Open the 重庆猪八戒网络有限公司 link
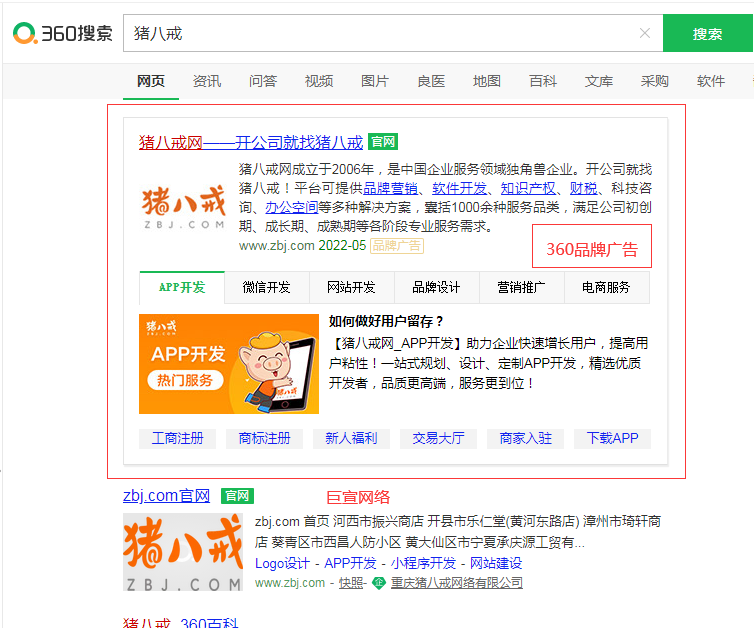Image resolution: width=754 pixels, height=628 pixels. [456, 583]
